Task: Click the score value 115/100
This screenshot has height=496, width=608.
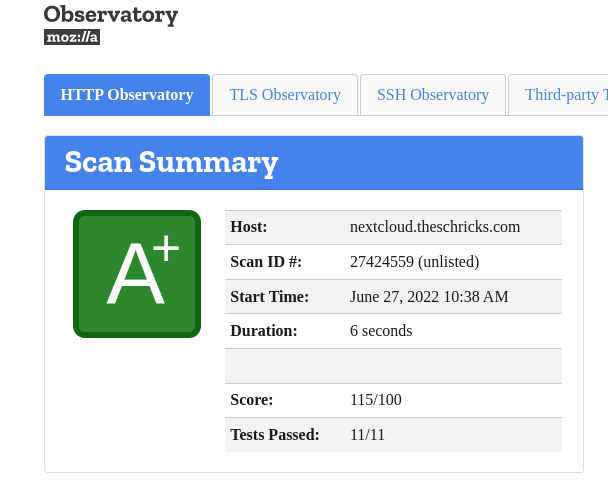Action: pos(376,400)
